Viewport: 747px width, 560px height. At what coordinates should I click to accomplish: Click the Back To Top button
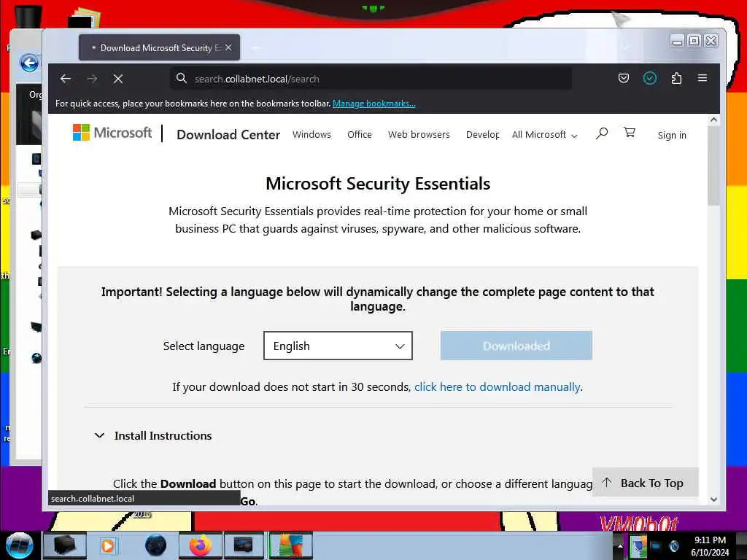coord(645,483)
